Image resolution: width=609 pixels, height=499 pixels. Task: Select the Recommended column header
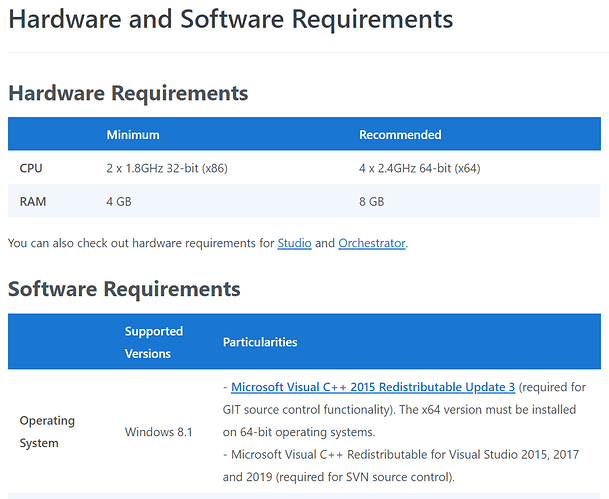tap(400, 135)
